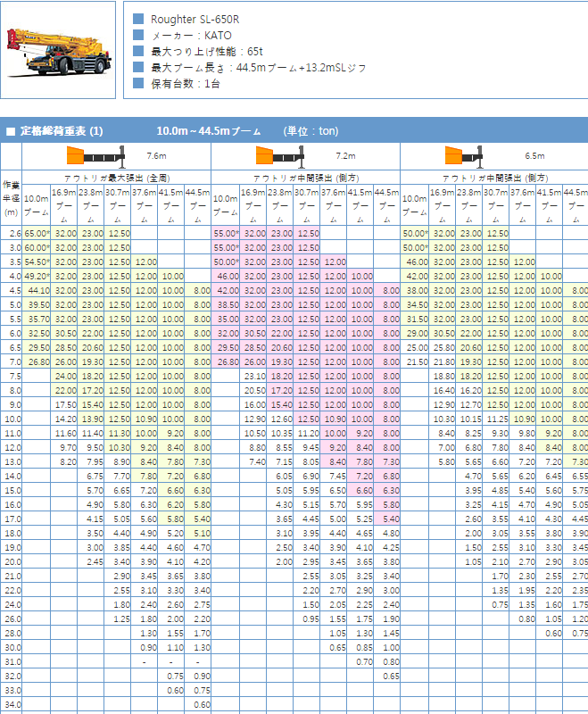The height and width of the screenshot is (714, 588).
Task: Click the アウトリガ最大張出 (全周) column header
Action: (117, 178)
